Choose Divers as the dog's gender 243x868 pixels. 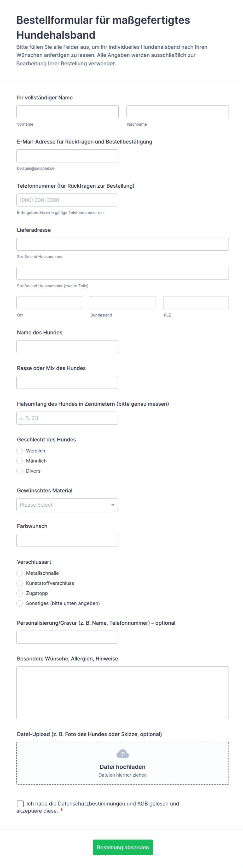click(x=20, y=471)
